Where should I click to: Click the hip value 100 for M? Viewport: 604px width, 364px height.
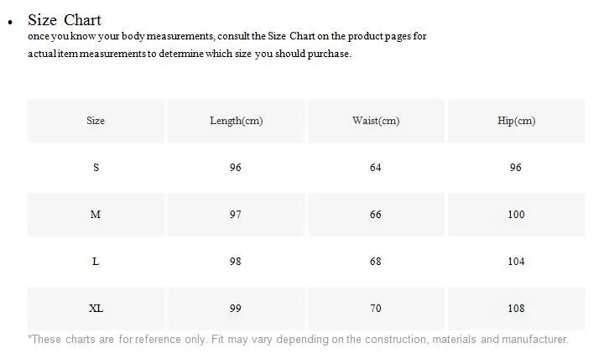[516, 215]
